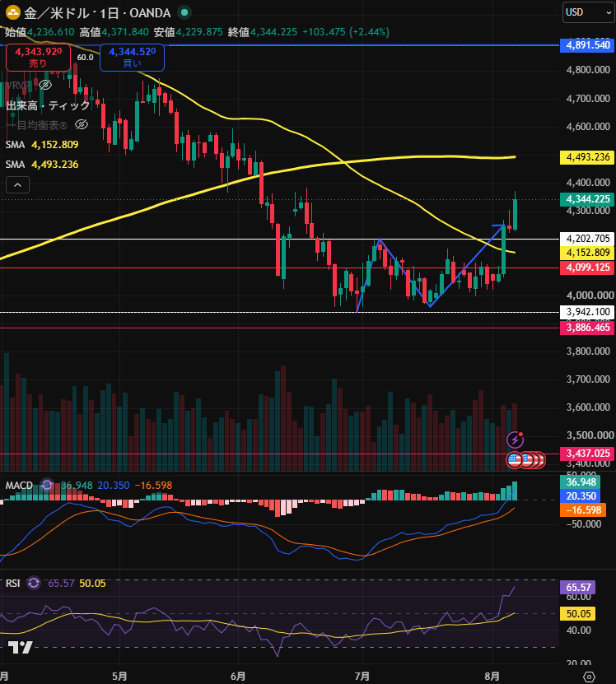This screenshot has height=684, width=616.
Task: Click the 4,343.920 売り sell button
Action: 38,57
